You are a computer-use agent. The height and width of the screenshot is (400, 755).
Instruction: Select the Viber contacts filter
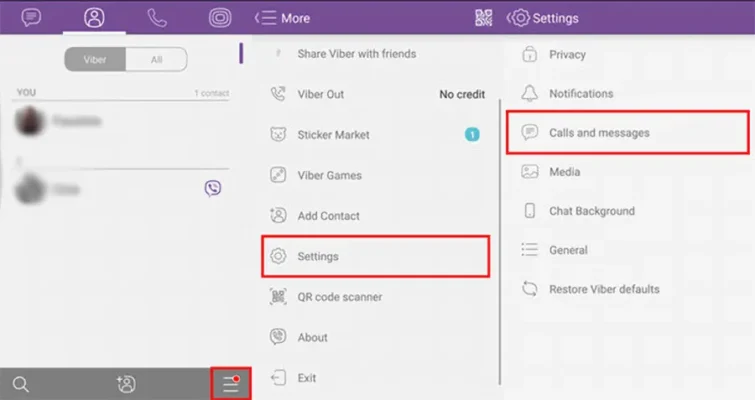click(x=95, y=60)
